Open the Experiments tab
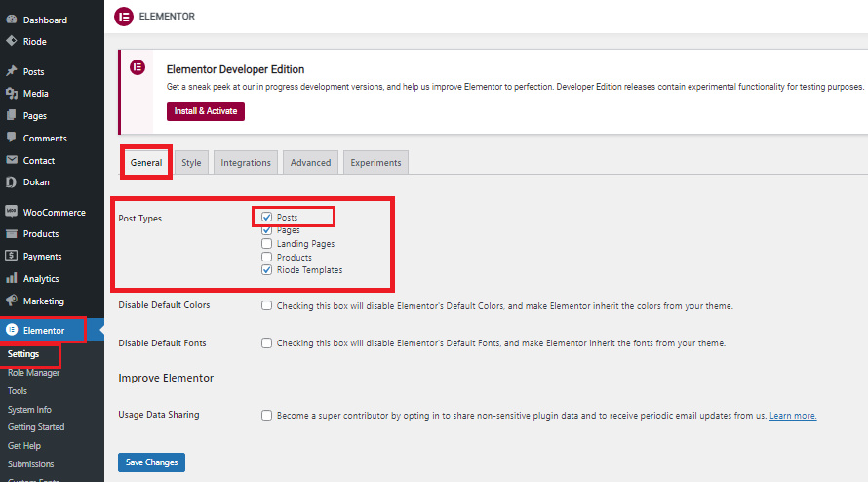The height and width of the screenshot is (482, 868). (x=375, y=162)
